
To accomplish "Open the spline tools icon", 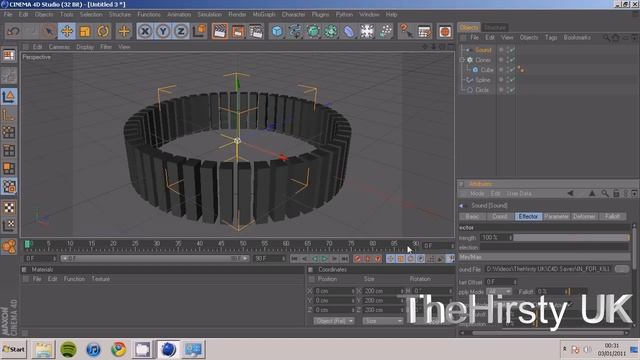I will tap(295, 31).
